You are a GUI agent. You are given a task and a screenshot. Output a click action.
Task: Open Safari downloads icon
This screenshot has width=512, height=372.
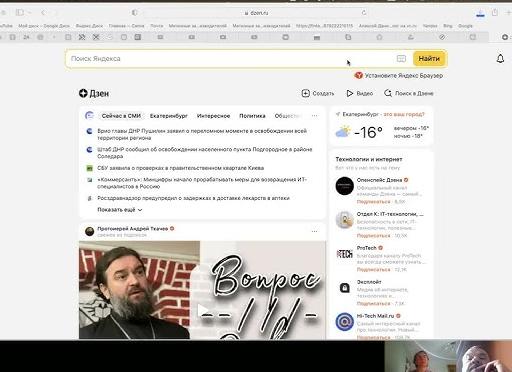[480, 13]
